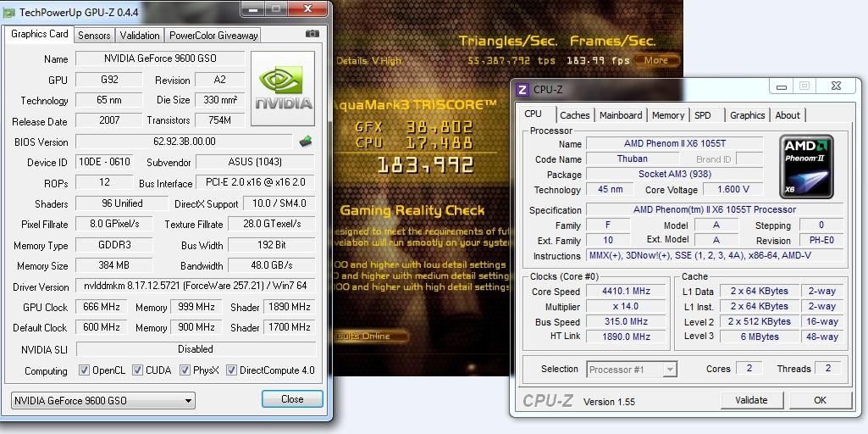Select the Graphics Card tab
The width and height of the screenshot is (868, 434).
(x=39, y=34)
